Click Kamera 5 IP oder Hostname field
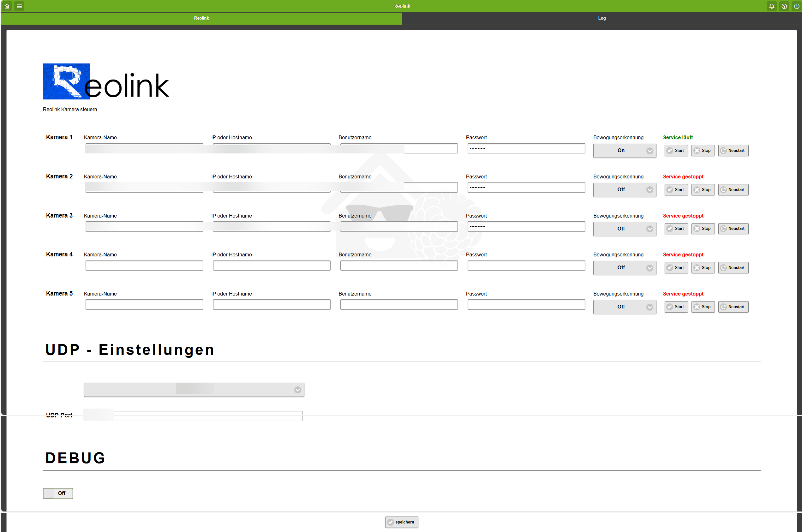The height and width of the screenshot is (532, 802). coord(272,304)
